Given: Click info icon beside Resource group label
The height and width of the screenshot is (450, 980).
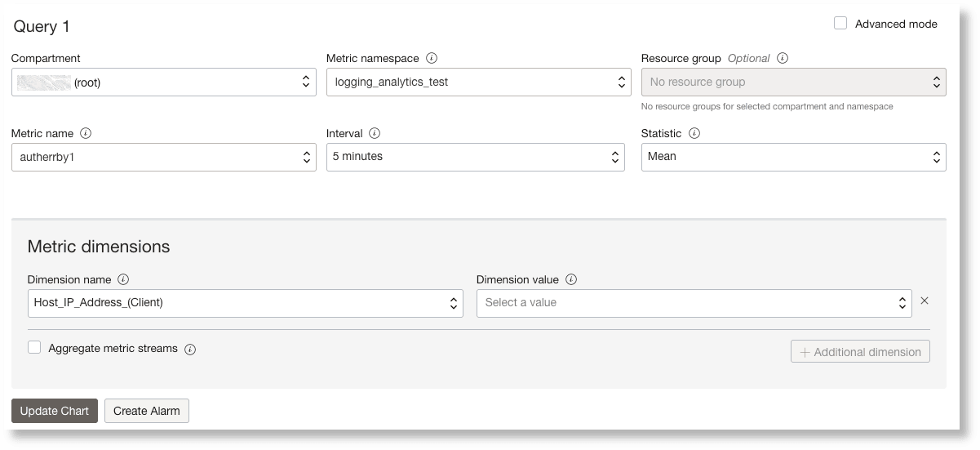Looking at the screenshot, I should coord(783,59).
